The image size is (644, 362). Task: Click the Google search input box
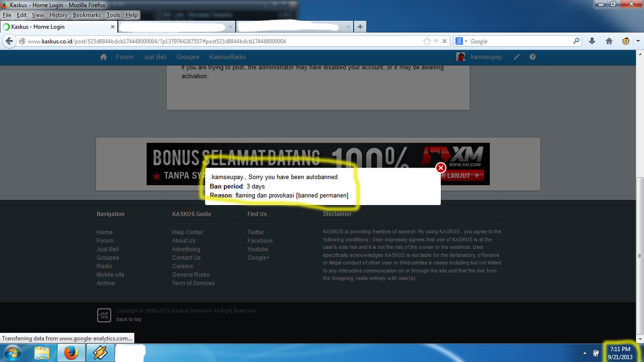521,41
